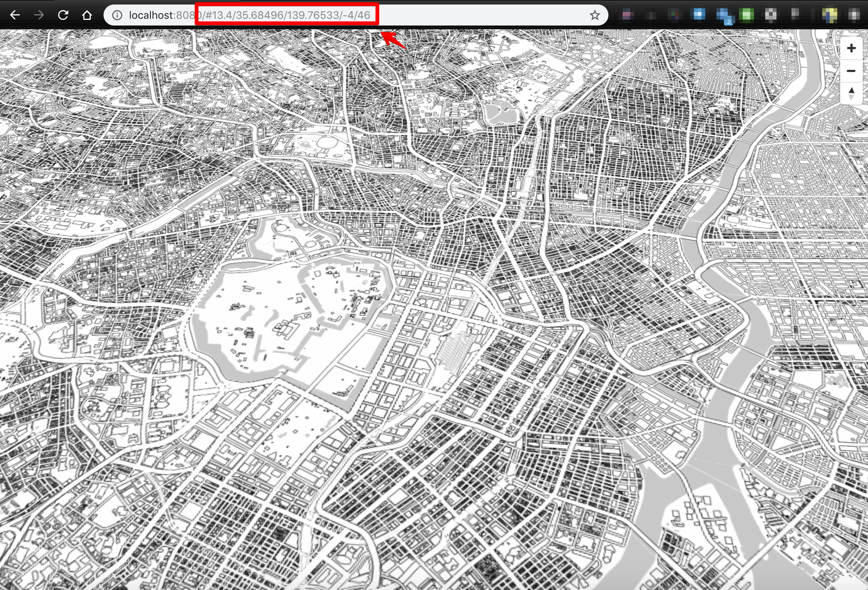Go back to the previous page
The height and width of the screenshot is (590, 868).
click(15, 15)
